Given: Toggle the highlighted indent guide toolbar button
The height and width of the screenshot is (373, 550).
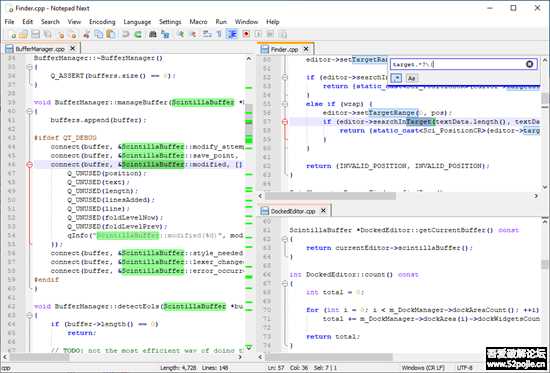Looking at the screenshot, I should point(232,34).
